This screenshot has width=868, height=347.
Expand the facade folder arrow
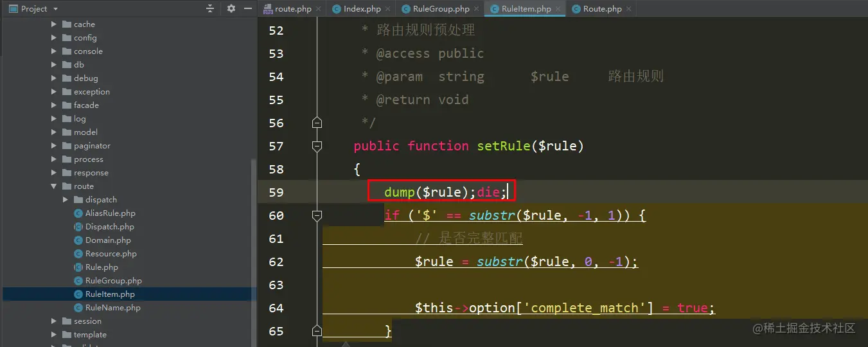55,105
